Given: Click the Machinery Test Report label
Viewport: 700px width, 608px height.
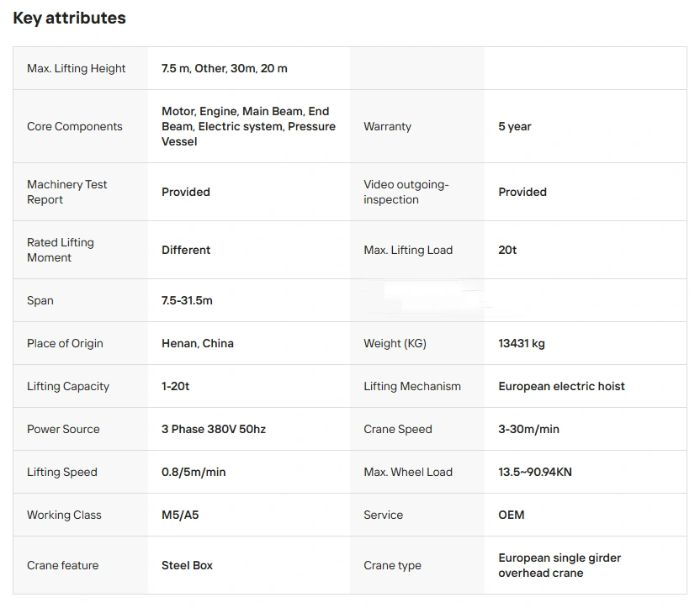Looking at the screenshot, I should point(67,192).
